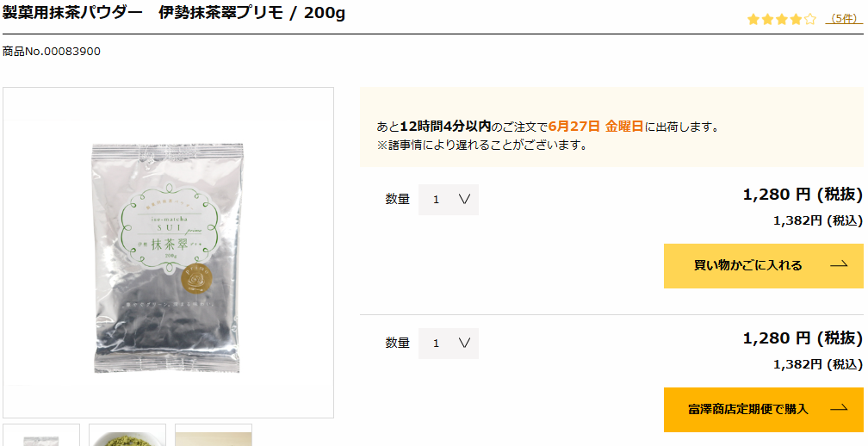Image resolution: width=868 pixels, height=446 pixels.
Task: Click 富澤商店定期便で購入 button
Action: [x=763, y=410]
